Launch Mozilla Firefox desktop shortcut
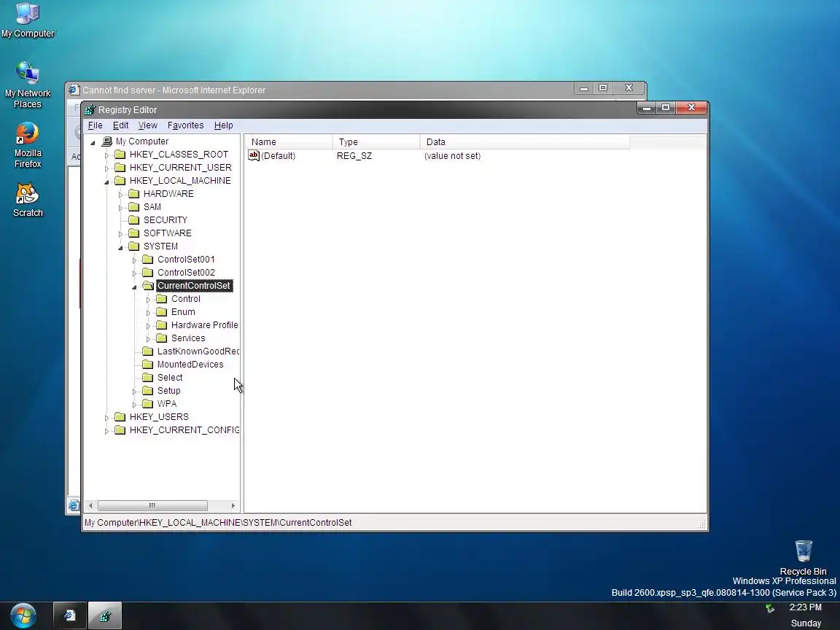Screen dimensions: 840x630 [27, 145]
